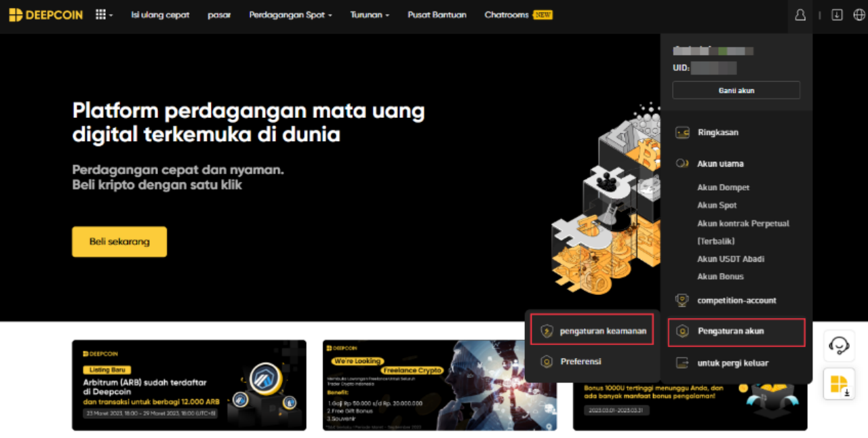Click the competition-account trophy icon
Viewport: 868px width, 438px height.
pyautogui.click(x=682, y=300)
